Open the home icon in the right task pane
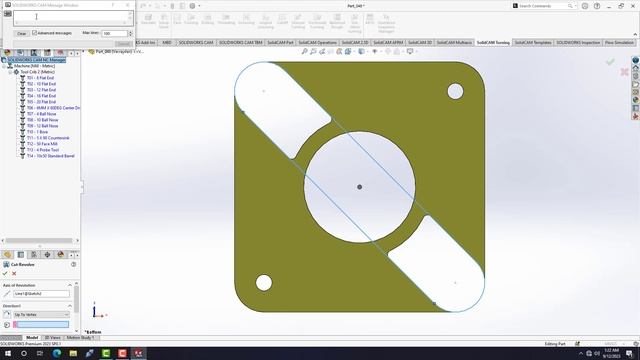The width and height of the screenshot is (640, 360). point(636,68)
